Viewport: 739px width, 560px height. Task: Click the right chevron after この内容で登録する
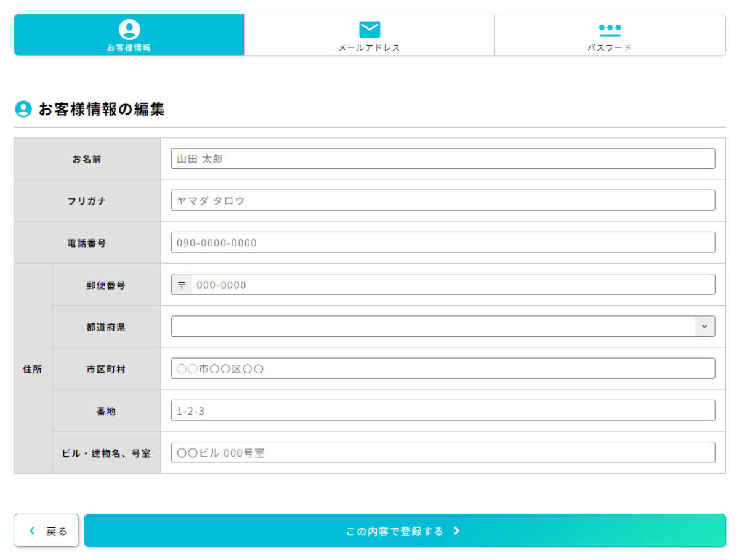pos(456,531)
